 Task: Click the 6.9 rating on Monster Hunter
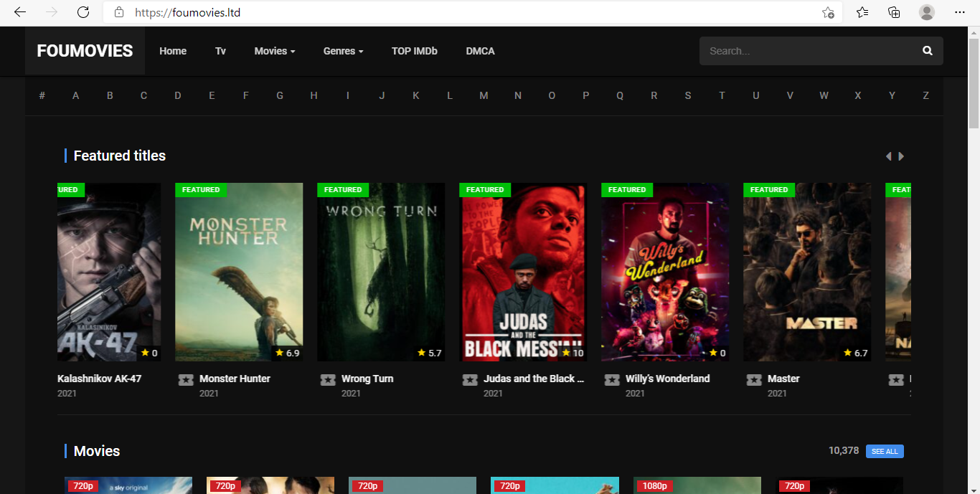(x=288, y=353)
